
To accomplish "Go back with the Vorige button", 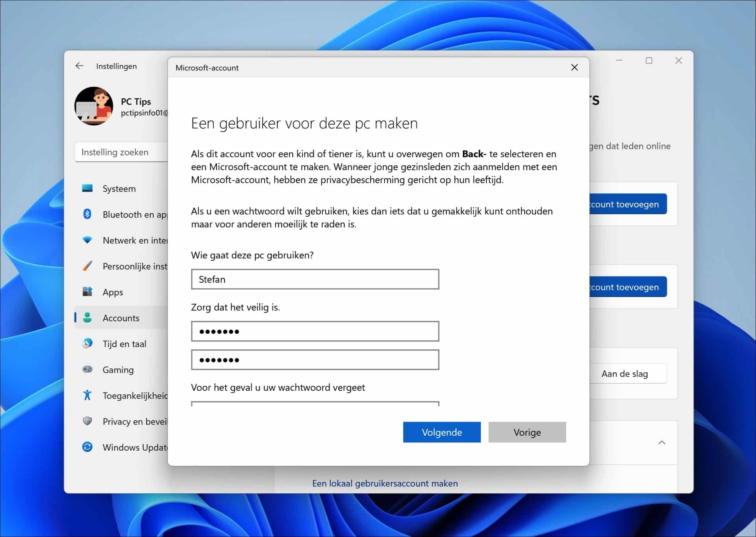I will (527, 432).
